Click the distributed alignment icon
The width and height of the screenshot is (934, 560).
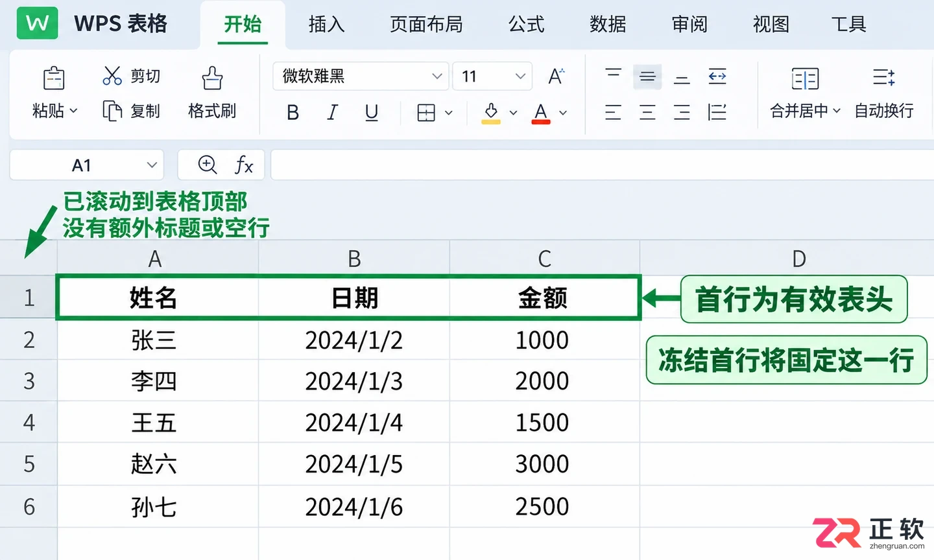tap(717, 113)
